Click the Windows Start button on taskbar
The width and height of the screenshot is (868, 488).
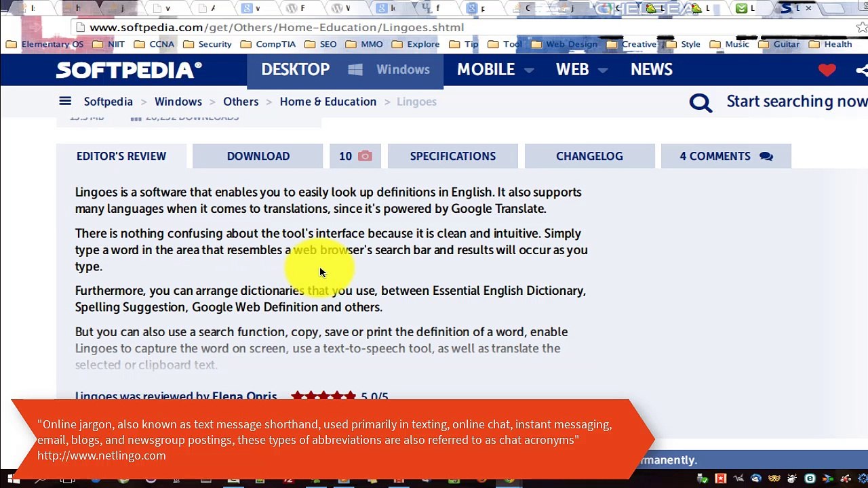pyautogui.click(x=13, y=480)
